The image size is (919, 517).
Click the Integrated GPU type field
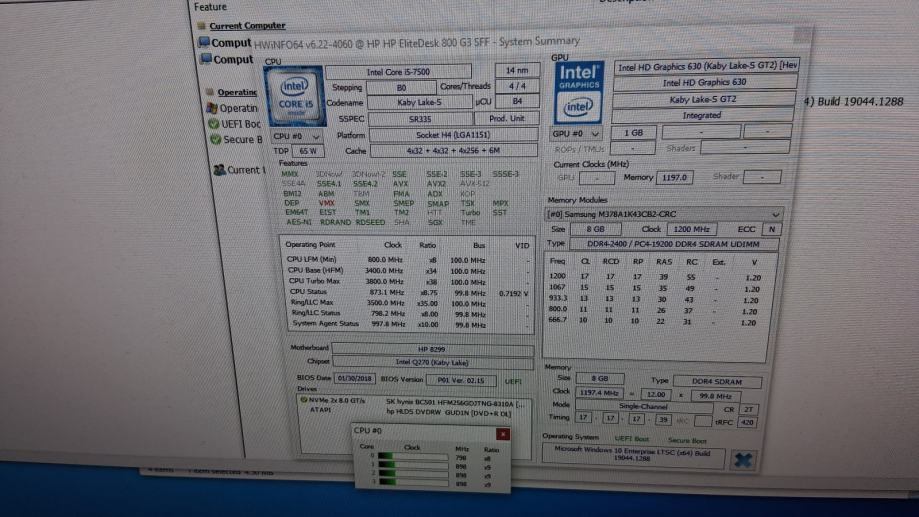702,115
